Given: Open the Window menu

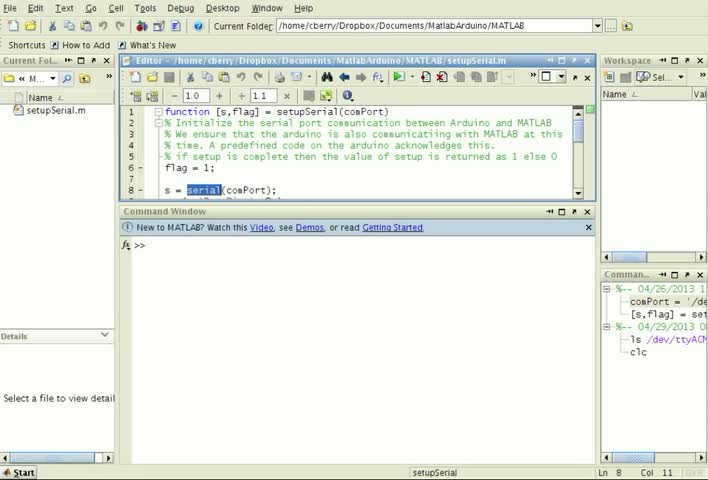Looking at the screenshot, I should tap(267, 8).
